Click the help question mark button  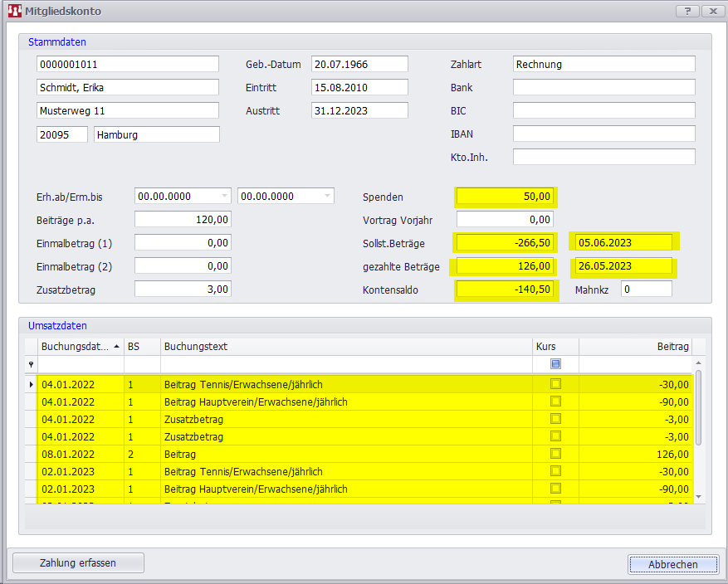pyautogui.click(x=687, y=11)
